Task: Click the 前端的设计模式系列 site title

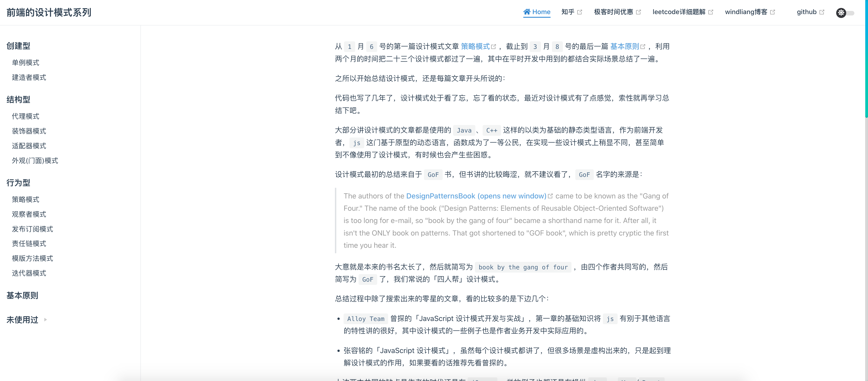Action: [x=49, y=13]
